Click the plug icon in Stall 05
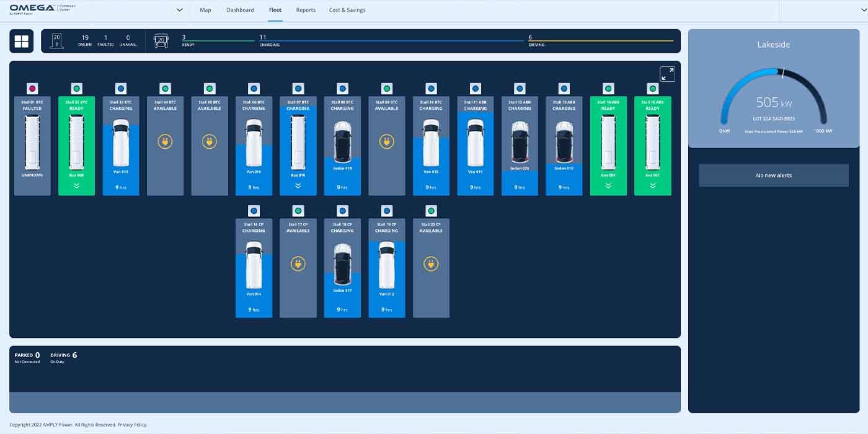868x434 pixels. tap(210, 142)
